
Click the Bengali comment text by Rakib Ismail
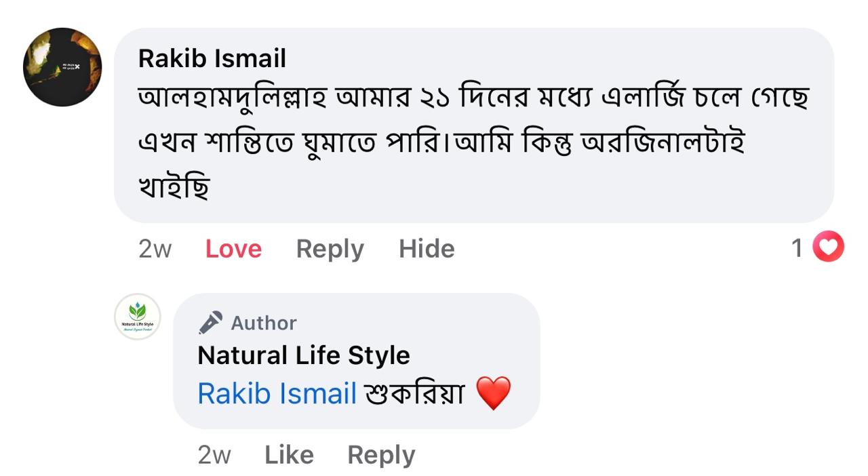(x=441, y=141)
